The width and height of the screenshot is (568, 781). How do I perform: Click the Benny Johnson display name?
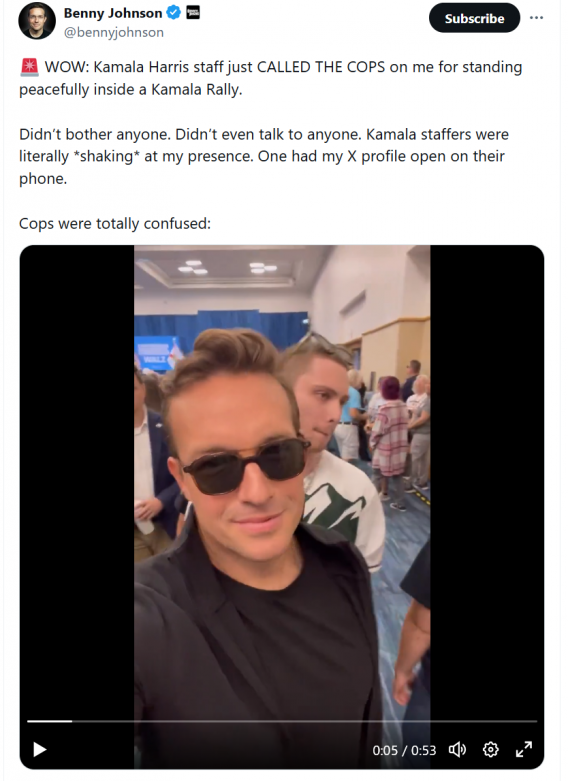[113, 13]
